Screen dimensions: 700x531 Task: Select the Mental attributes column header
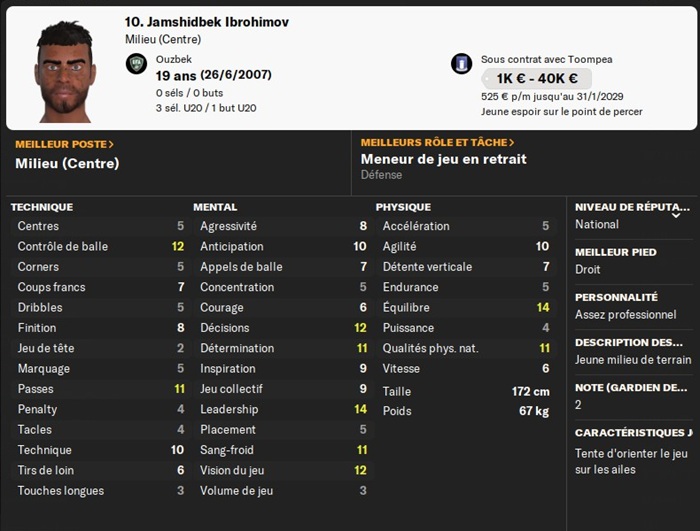[x=215, y=207]
